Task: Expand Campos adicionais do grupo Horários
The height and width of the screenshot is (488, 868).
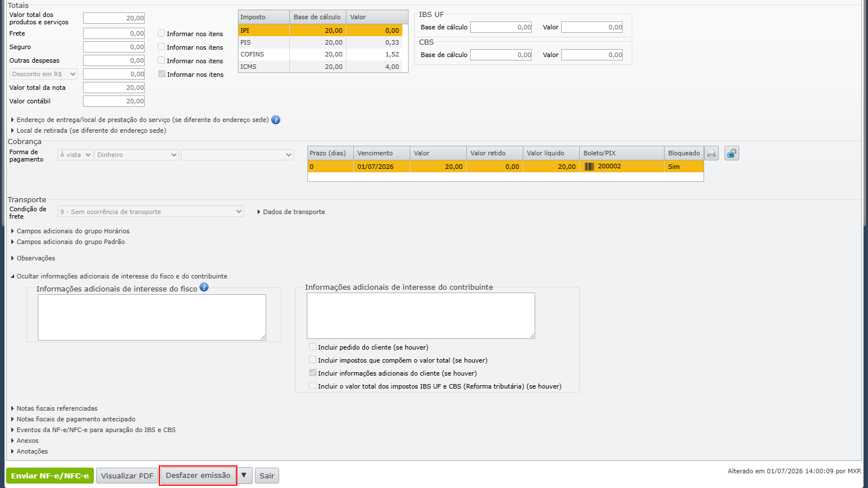Action: (x=73, y=231)
